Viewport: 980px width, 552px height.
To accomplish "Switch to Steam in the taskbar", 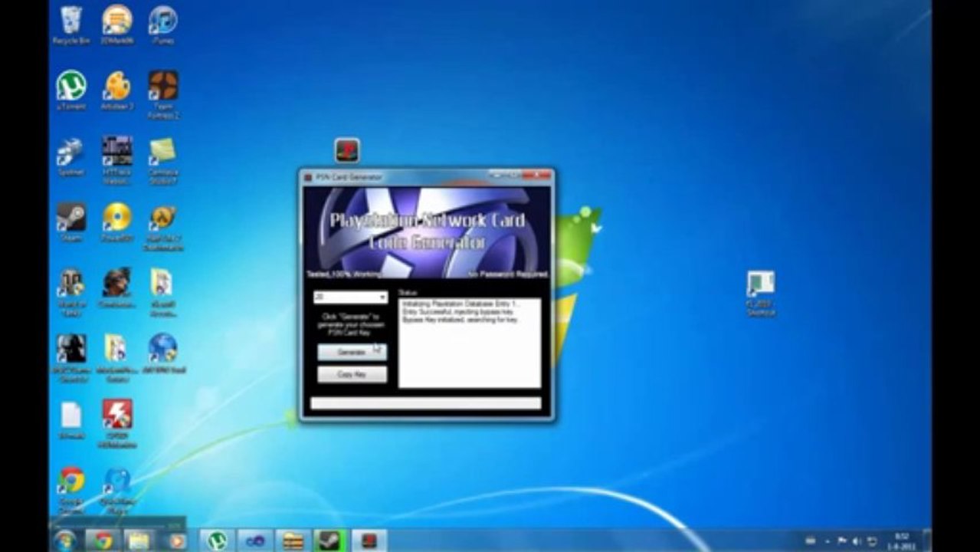I will pyautogui.click(x=331, y=540).
